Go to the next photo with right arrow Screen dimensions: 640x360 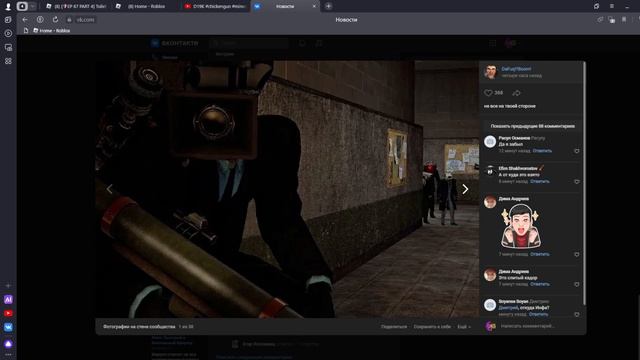pos(465,189)
